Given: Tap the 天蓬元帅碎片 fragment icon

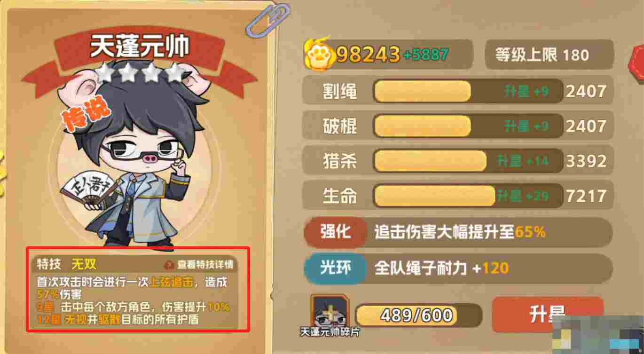Looking at the screenshot, I should [330, 311].
